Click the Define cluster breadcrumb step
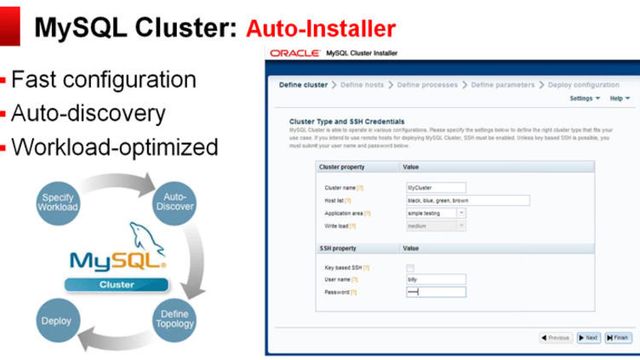 tap(303, 85)
